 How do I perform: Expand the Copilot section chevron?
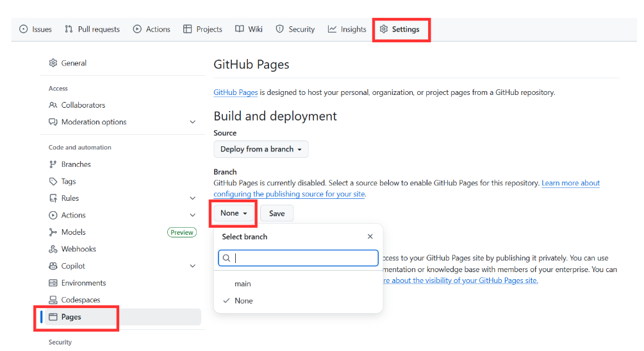pos(193,266)
